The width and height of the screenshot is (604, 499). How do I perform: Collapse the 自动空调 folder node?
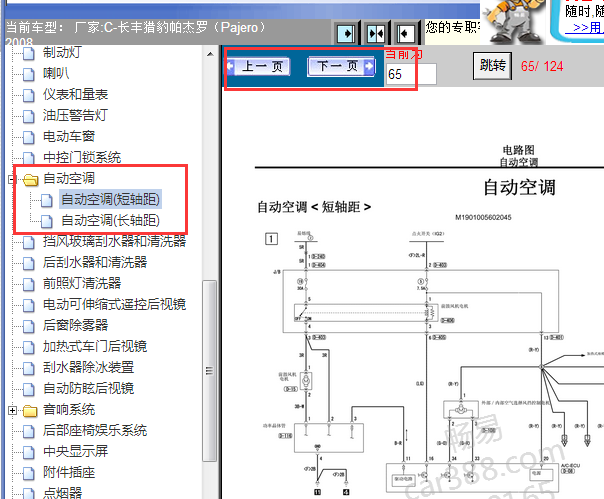pyautogui.click(x=12, y=179)
